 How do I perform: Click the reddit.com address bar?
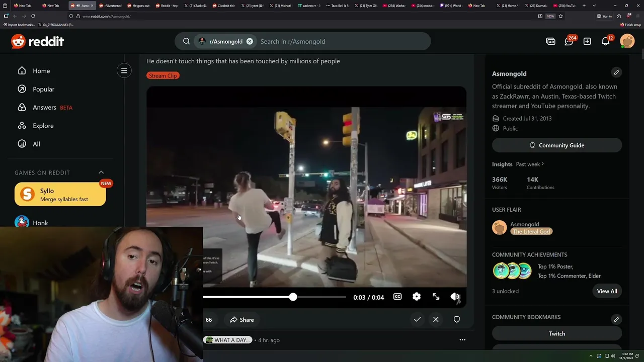[x=302, y=16]
